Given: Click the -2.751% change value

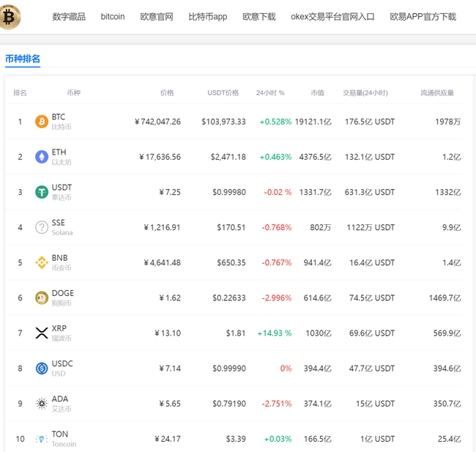Looking at the screenshot, I should (277, 404).
